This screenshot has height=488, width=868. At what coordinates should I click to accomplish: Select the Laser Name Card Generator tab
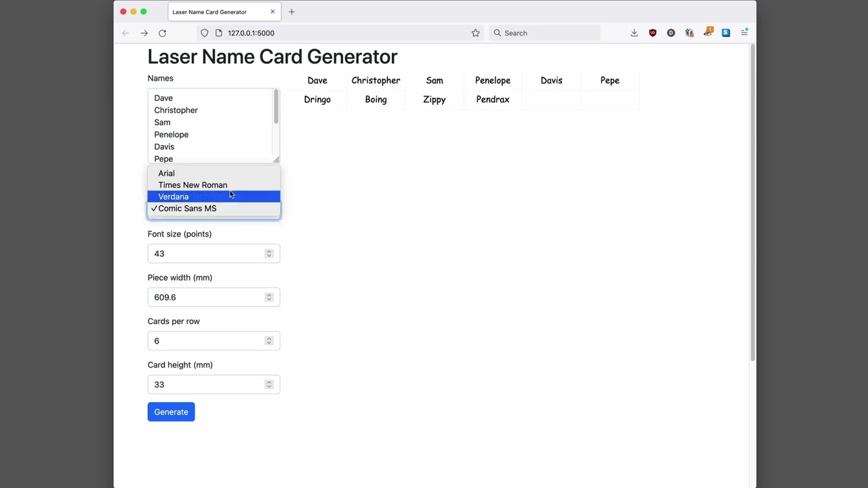pyautogui.click(x=223, y=12)
